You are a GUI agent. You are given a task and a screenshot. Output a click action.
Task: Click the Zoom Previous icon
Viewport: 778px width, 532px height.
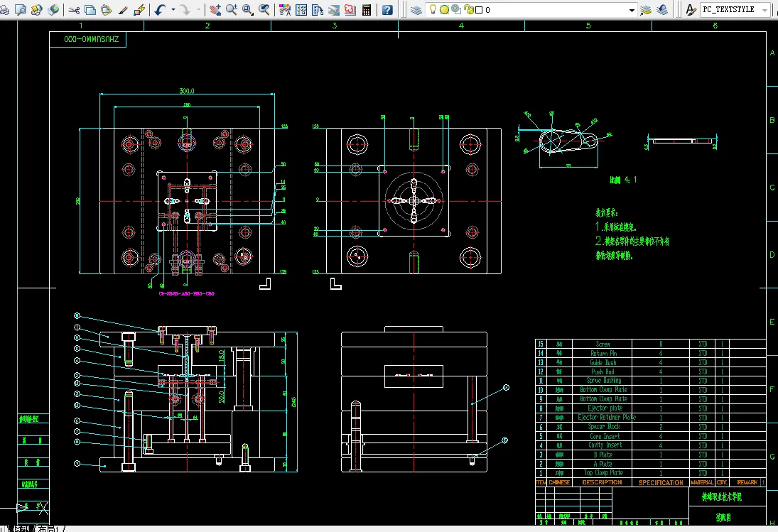point(264,9)
